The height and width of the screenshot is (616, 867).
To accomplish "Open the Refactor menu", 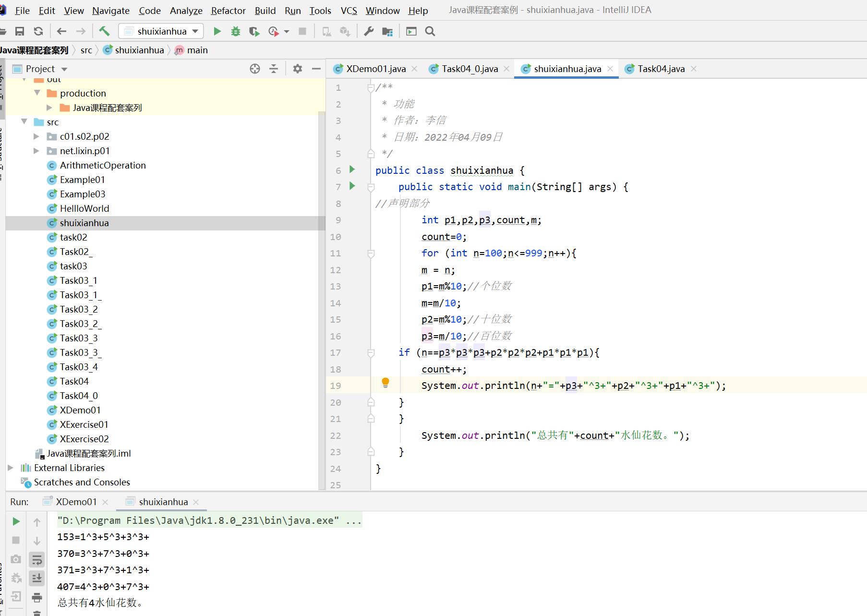I will coord(228,11).
